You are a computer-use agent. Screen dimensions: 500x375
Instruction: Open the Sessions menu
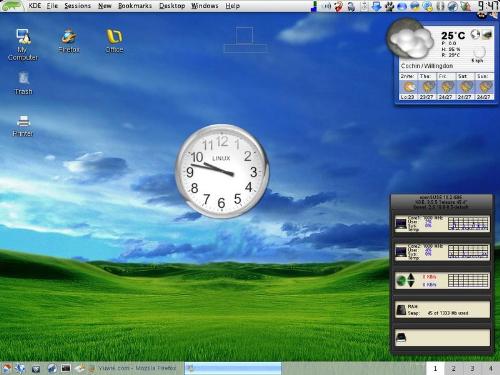77,6
